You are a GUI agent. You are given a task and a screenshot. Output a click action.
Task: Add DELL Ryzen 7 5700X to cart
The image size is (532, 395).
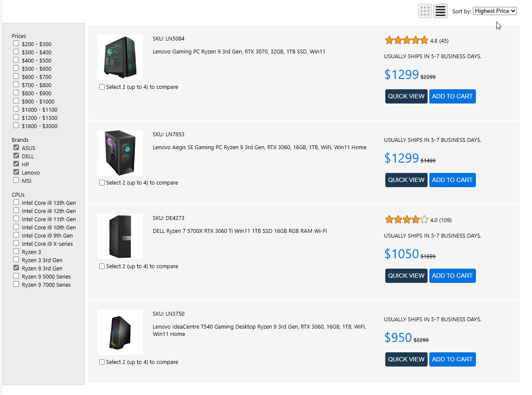pos(452,276)
